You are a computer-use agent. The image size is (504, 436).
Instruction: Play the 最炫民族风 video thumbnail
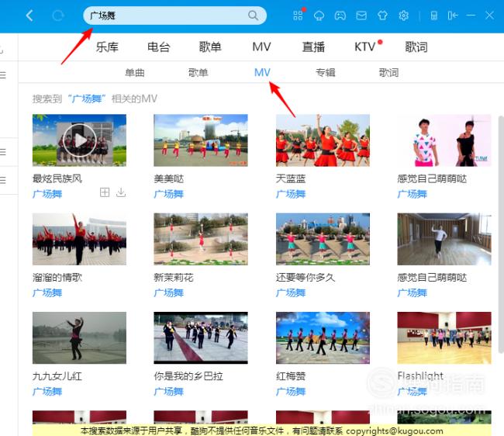(x=79, y=140)
